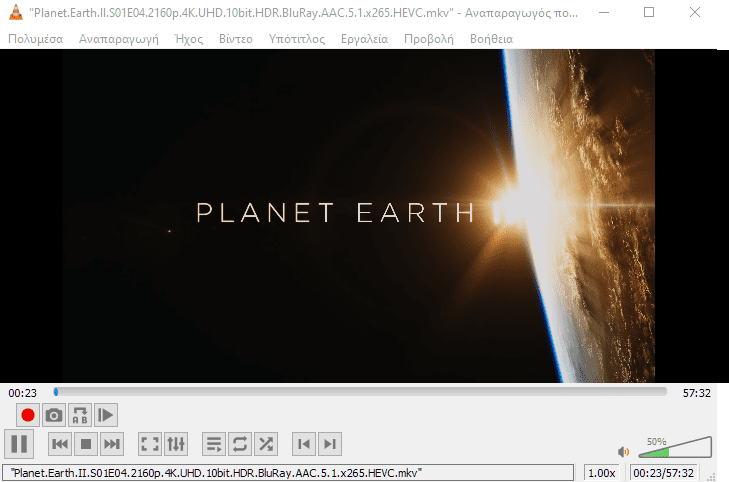Open the Πολυμέσα menu
Screen dimensions: 729x482
tap(36, 39)
